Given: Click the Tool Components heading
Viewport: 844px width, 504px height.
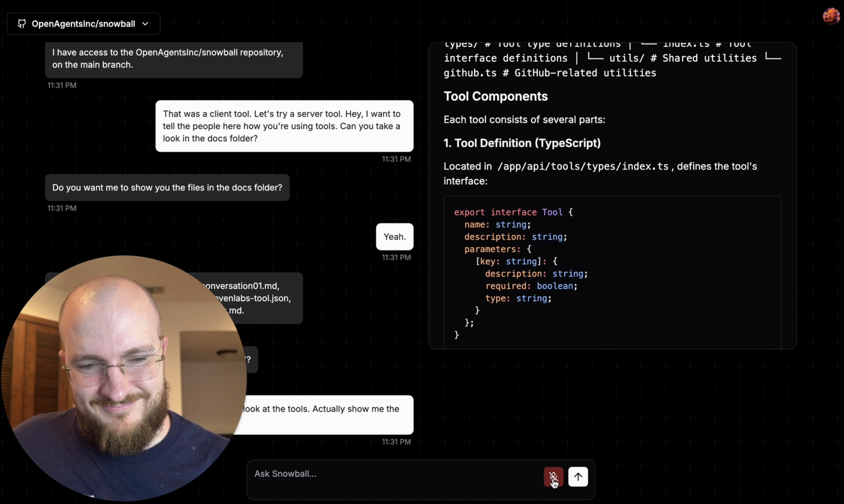Looking at the screenshot, I should [495, 97].
